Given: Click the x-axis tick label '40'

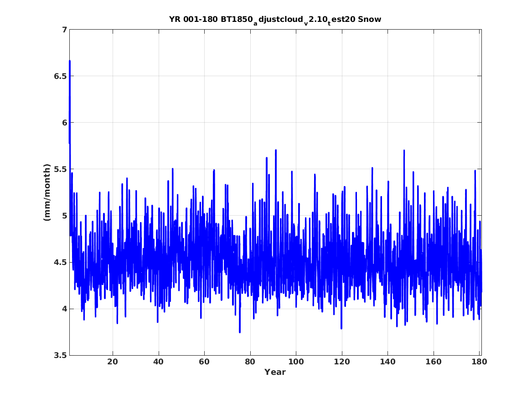Looking at the screenshot, I should [x=159, y=362].
